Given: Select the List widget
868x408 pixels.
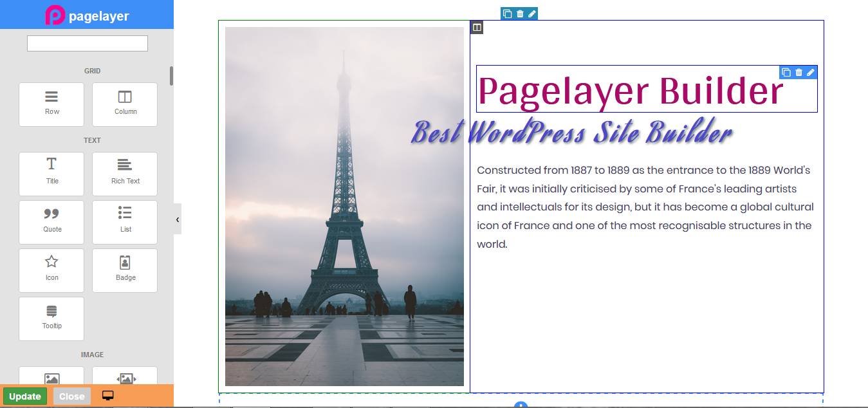Looking at the screenshot, I should click(x=125, y=222).
